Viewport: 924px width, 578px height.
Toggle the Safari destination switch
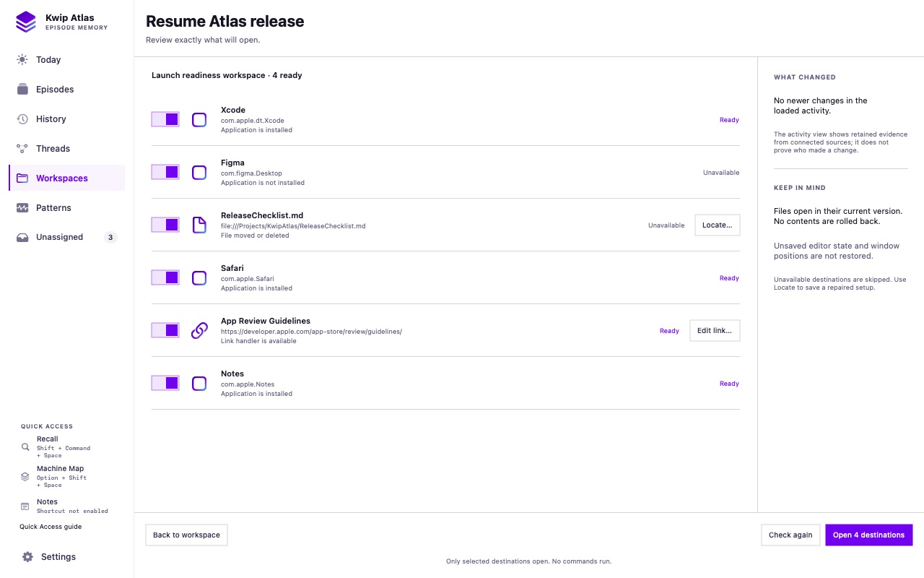pos(165,277)
